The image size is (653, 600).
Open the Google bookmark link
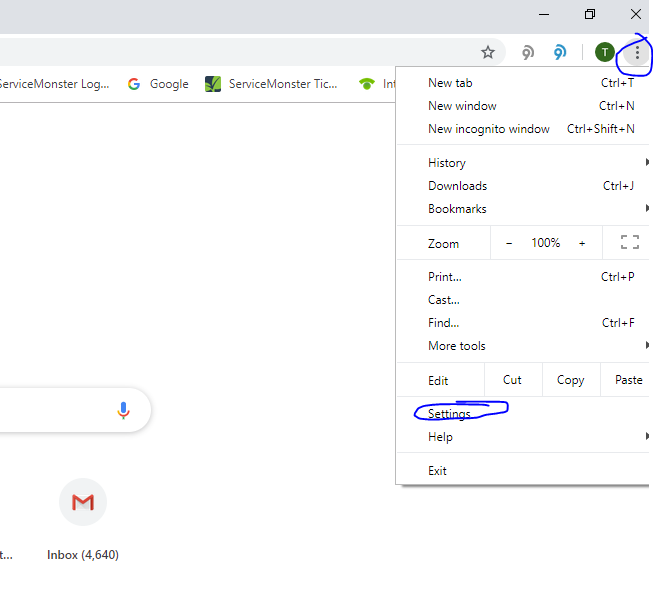pyautogui.click(x=158, y=84)
